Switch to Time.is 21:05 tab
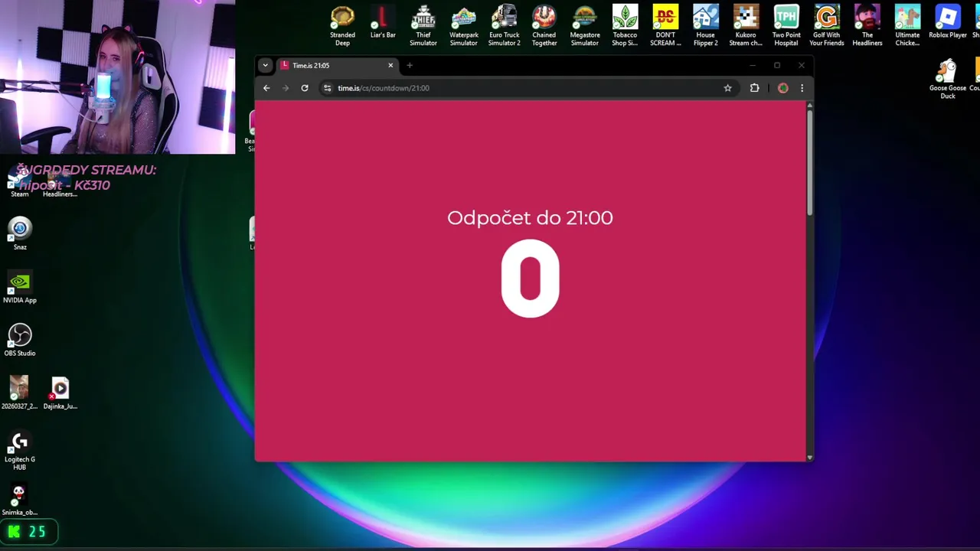This screenshot has height=551, width=980. [x=338, y=65]
